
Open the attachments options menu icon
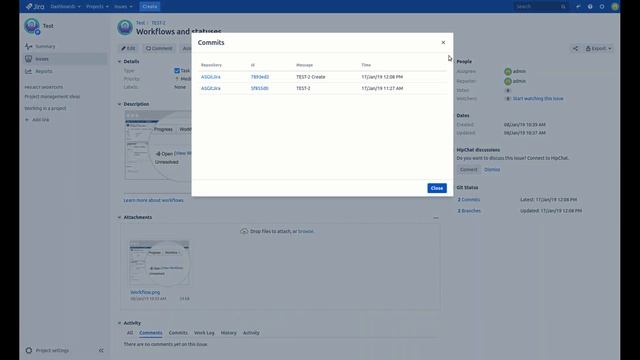436,218
